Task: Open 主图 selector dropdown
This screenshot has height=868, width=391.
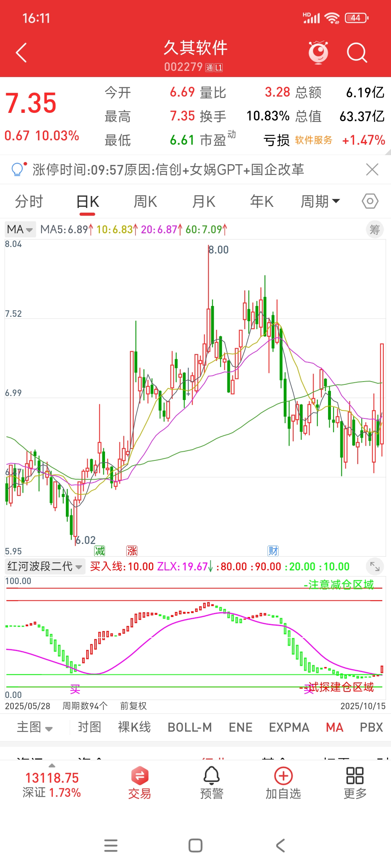Action: click(x=35, y=727)
